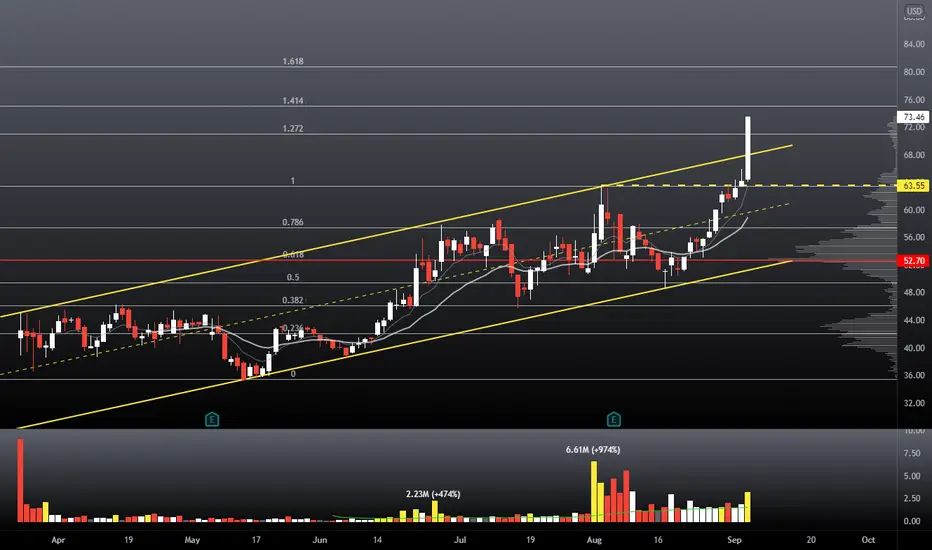Click the large red volume bar in late March
932x550 pixels.
20,480
